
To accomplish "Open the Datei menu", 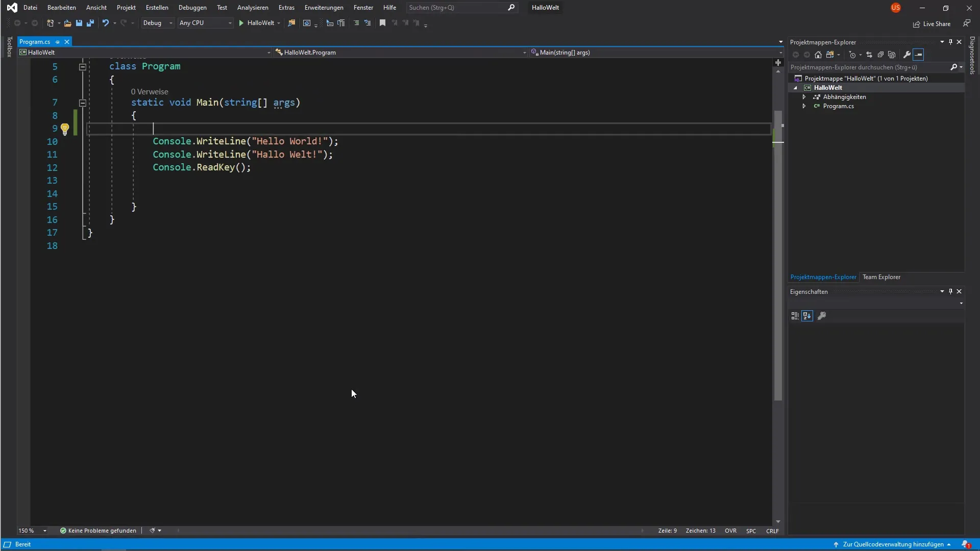I will tap(30, 8).
